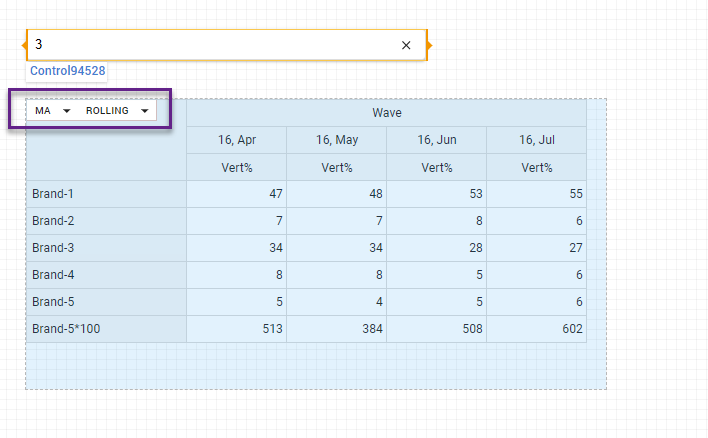This screenshot has height=438, width=708.
Task: Click the Vert% header under 16, Apr
Action: [236, 167]
